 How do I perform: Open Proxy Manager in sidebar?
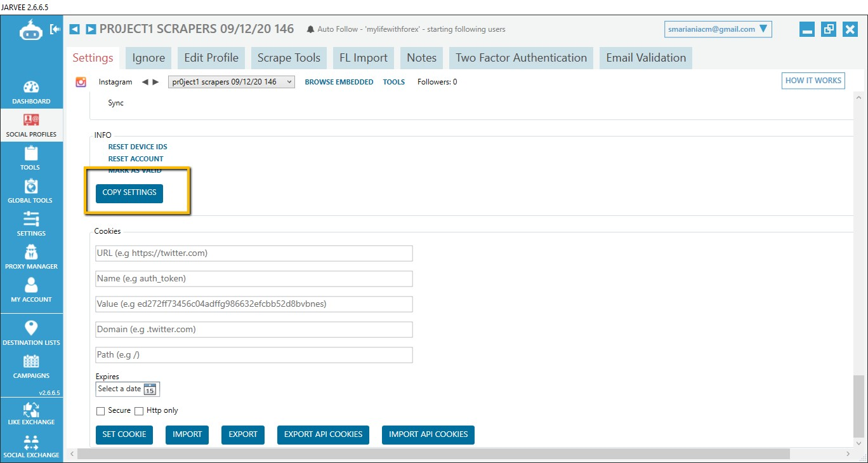[x=31, y=257]
